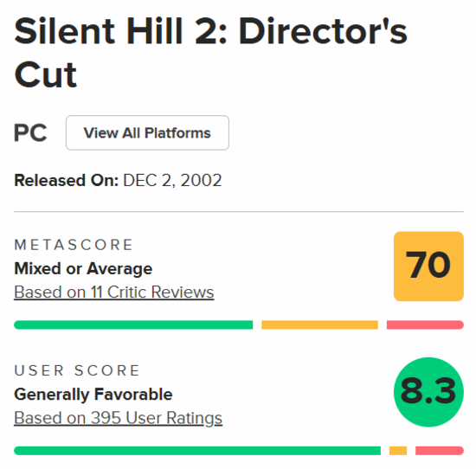Select green positive segment of critic bar
The image size is (476, 469).
(133, 324)
